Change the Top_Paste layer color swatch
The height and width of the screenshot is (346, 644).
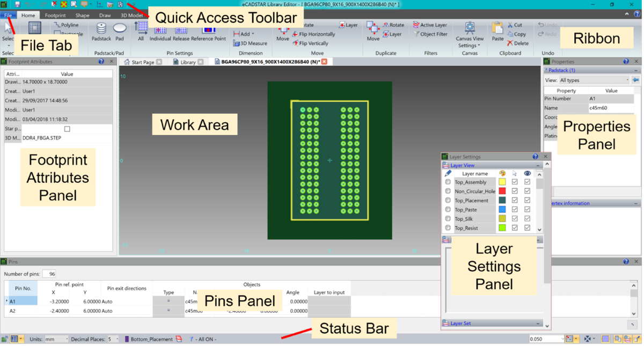502,210
